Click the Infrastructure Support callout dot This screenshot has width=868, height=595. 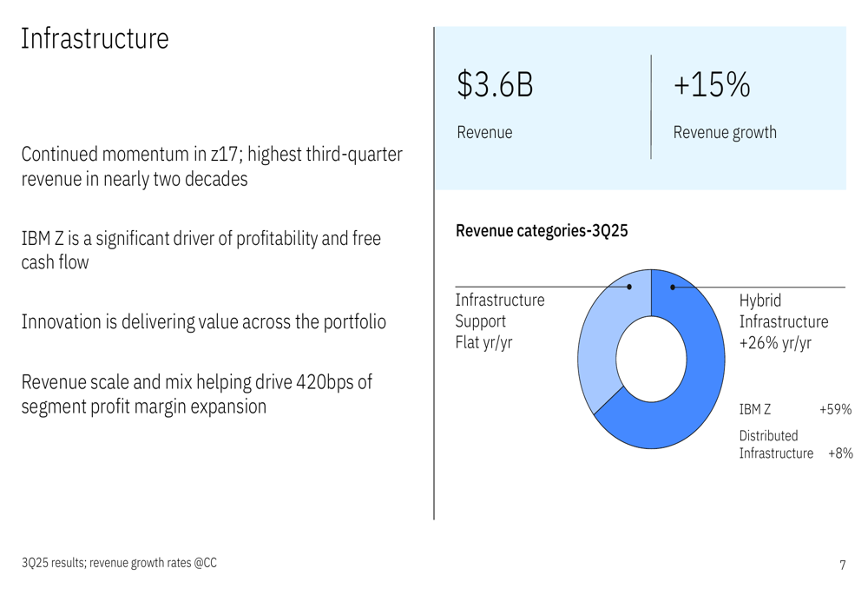coord(629,287)
